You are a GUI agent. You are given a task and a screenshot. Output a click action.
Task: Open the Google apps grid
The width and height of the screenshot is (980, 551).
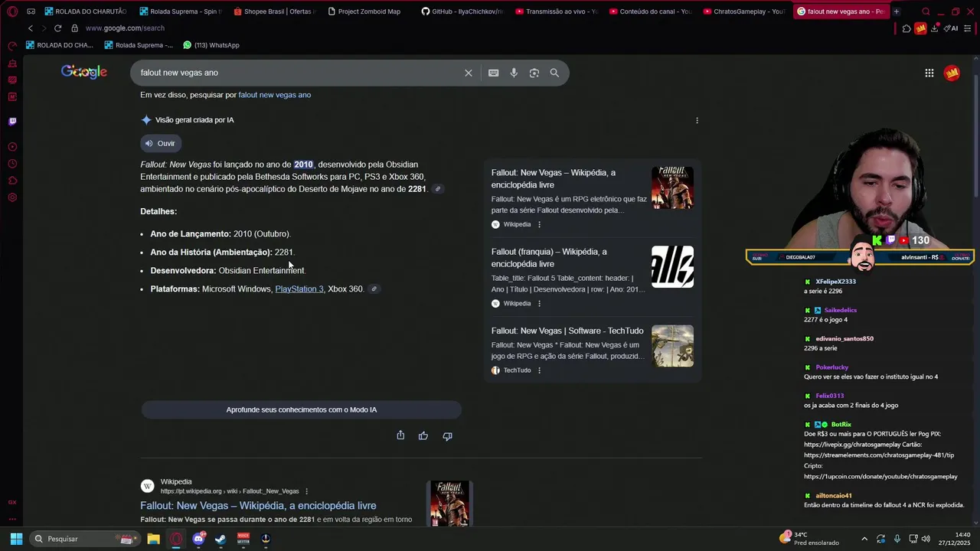929,73
